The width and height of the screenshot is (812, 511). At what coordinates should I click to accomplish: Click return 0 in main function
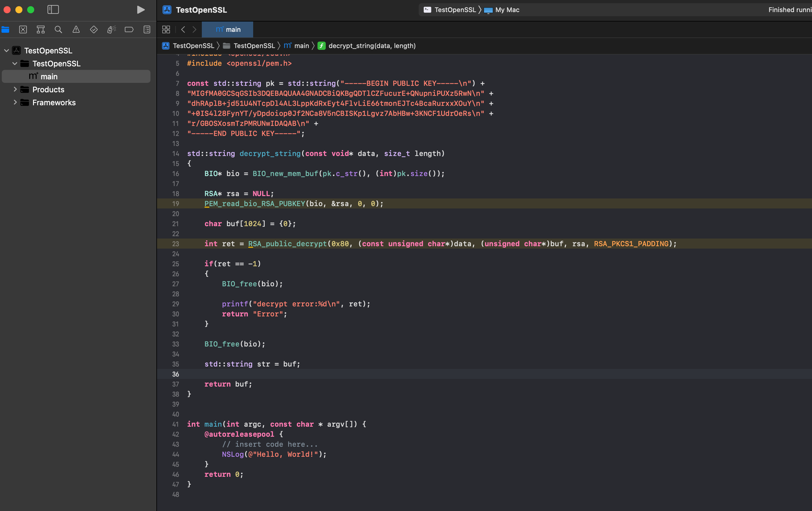point(224,474)
